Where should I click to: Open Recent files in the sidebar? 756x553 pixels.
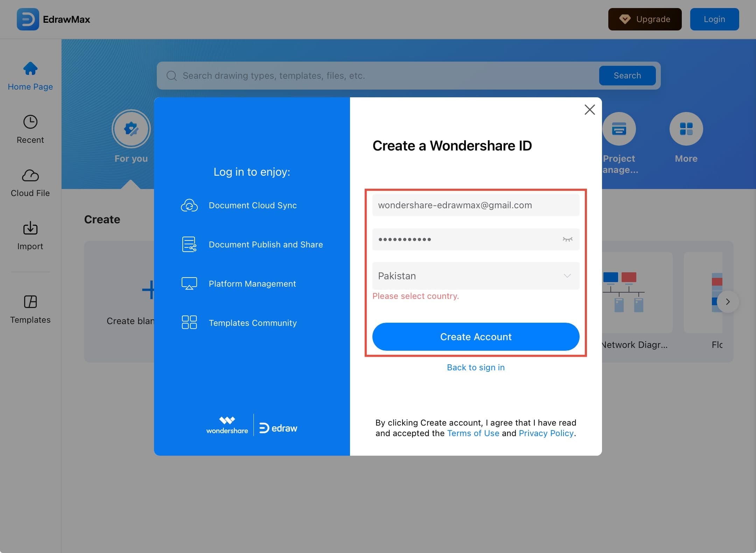[x=30, y=122]
